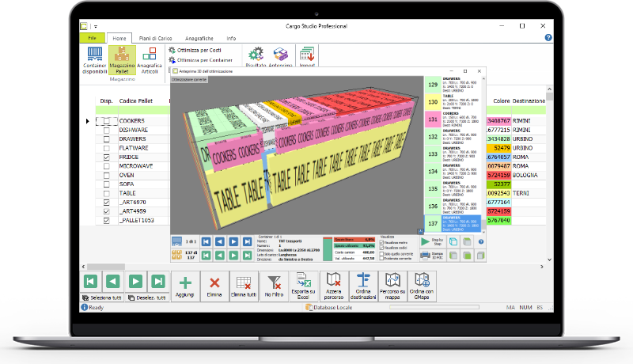Toggle the _PALLET1053 availability checkbox
This screenshot has width=633, height=364.
pyautogui.click(x=107, y=221)
